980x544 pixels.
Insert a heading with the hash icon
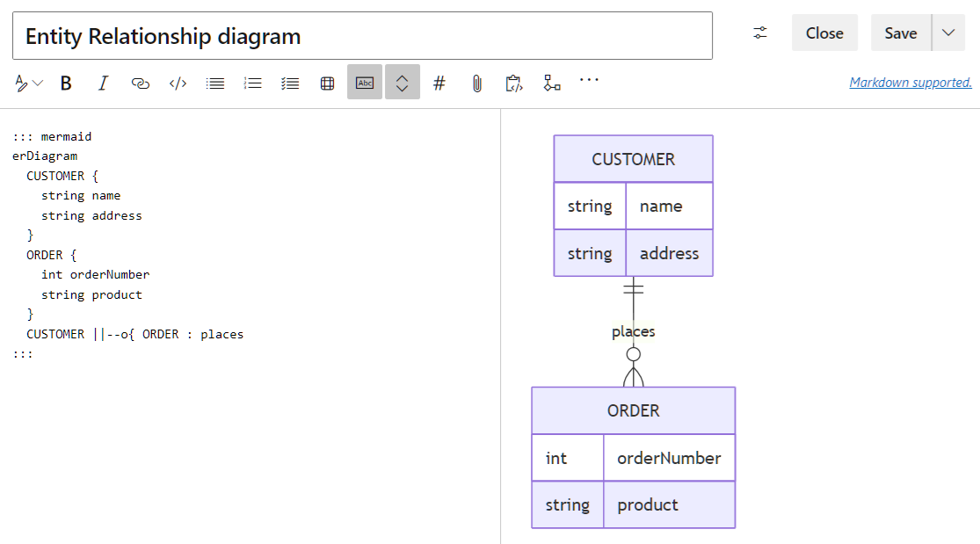(439, 82)
